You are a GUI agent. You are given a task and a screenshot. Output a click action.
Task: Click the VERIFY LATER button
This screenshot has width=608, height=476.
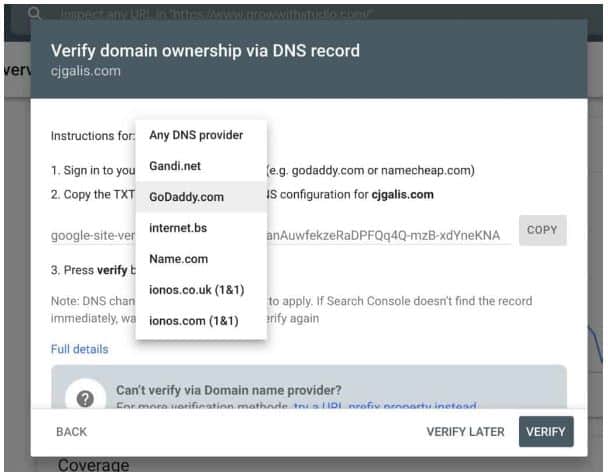pyautogui.click(x=465, y=432)
